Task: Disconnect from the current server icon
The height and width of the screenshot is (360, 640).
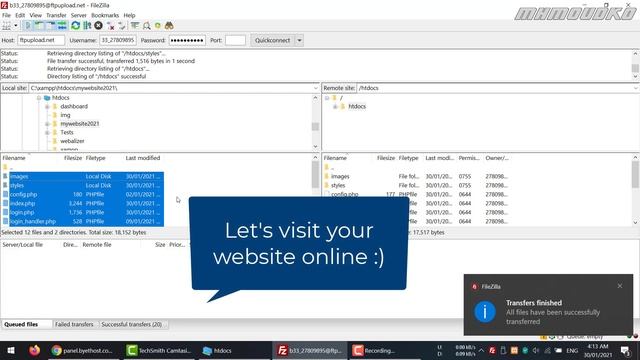Action: click(x=110, y=26)
